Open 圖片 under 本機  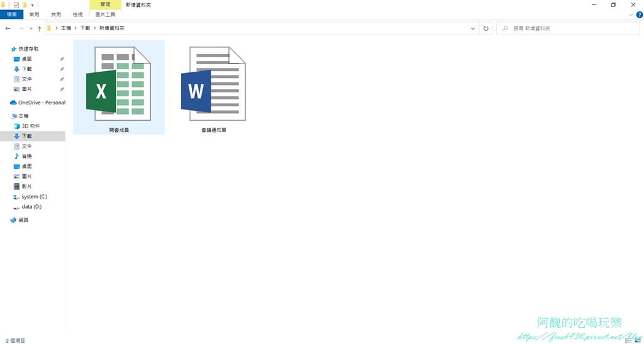click(26, 176)
